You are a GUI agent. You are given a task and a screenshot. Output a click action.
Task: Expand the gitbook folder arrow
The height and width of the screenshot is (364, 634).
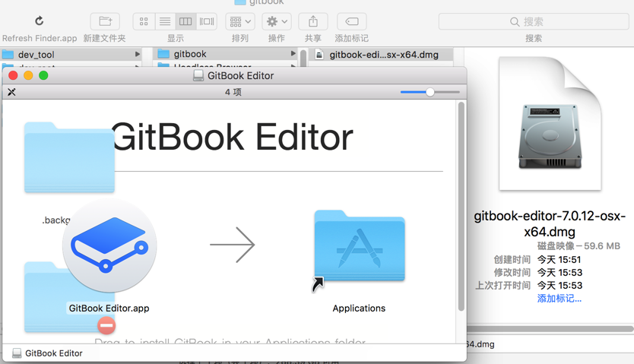coord(293,53)
